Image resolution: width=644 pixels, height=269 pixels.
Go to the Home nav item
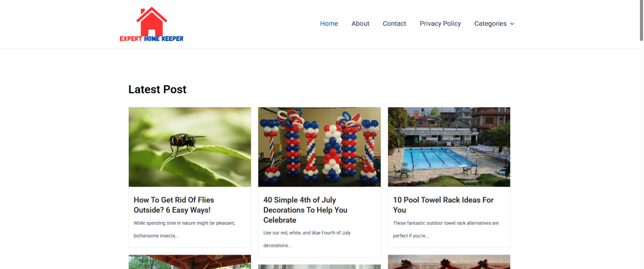pyautogui.click(x=329, y=23)
